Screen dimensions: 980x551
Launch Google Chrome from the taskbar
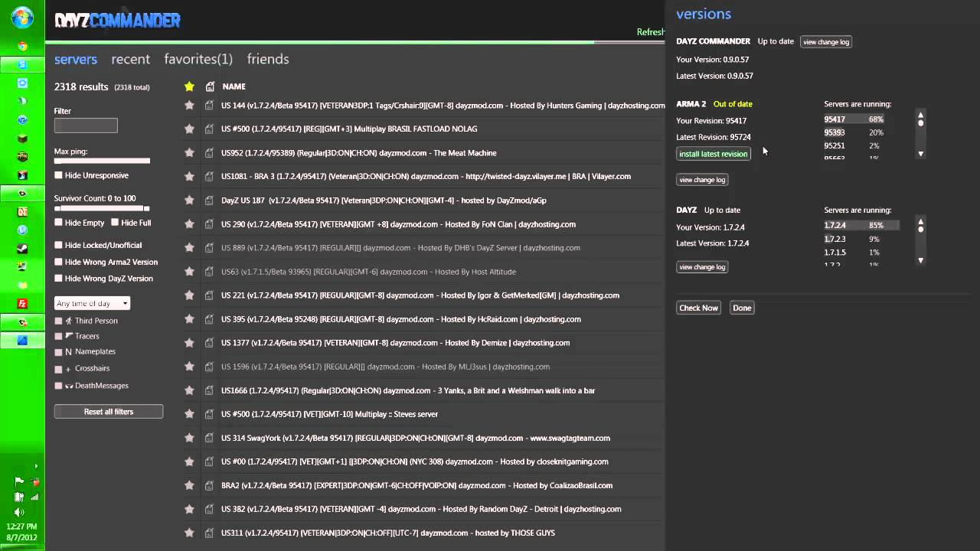click(22, 47)
